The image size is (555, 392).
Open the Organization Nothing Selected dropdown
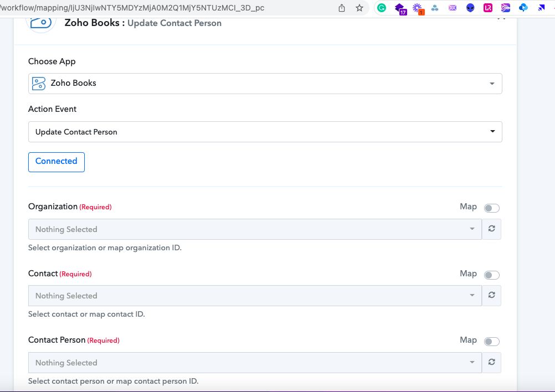pyautogui.click(x=255, y=229)
